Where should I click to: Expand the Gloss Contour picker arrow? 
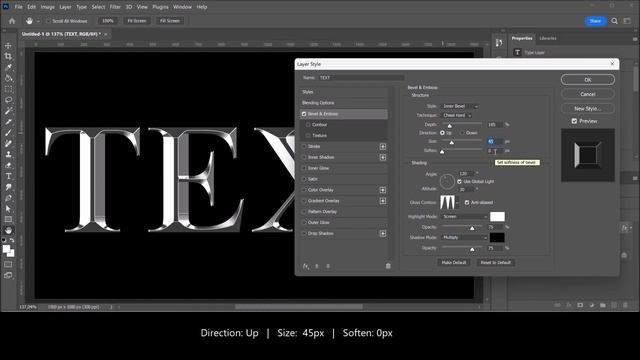[x=457, y=202]
